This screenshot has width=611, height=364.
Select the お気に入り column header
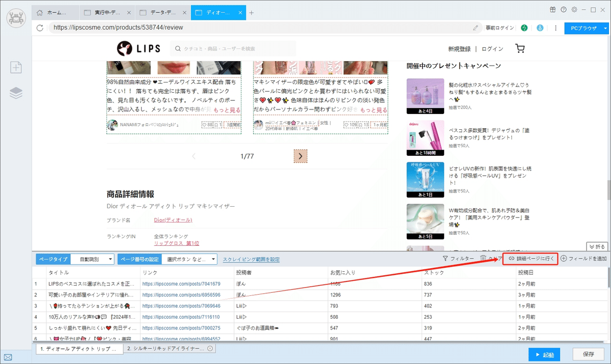(x=374, y=273)
